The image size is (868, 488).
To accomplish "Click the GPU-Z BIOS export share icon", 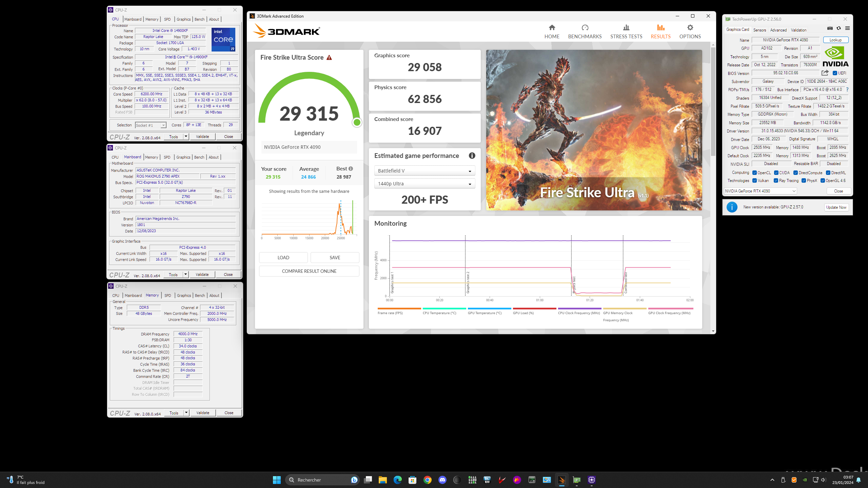I will (x=825, y=73).
